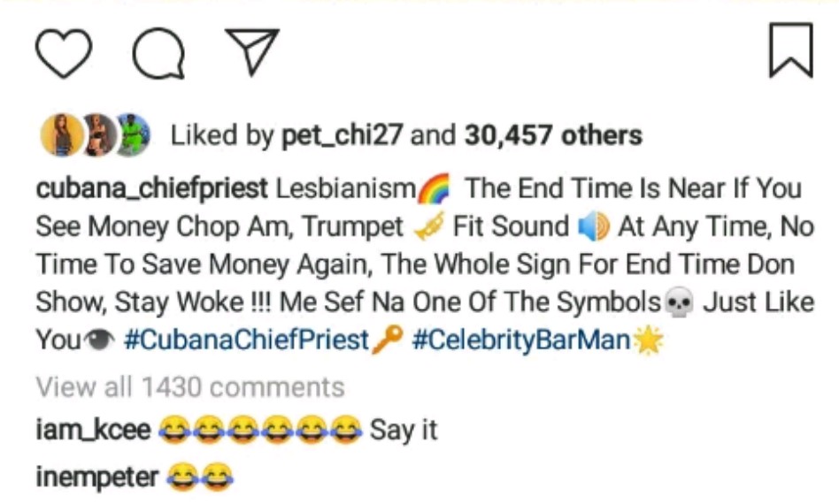Open iam_kcee's profile from the comment
The height and width of the screenshot is (504, 839).
(93, 431)
